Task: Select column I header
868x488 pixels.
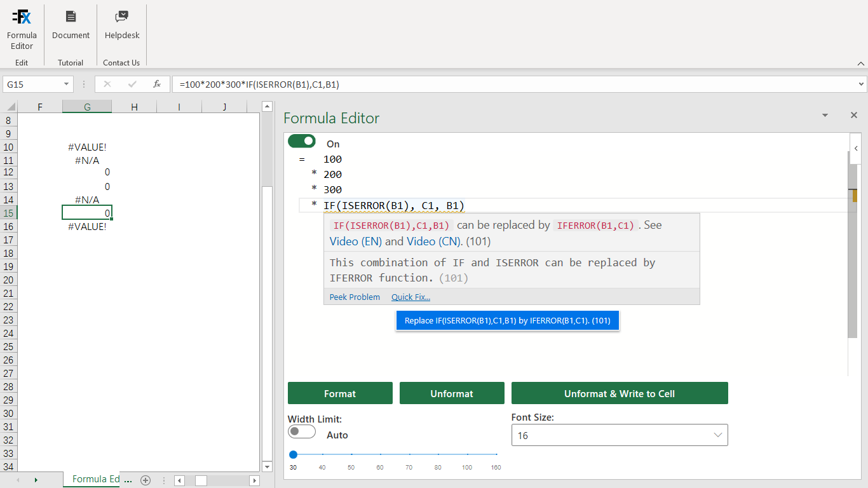Action: tap(179, 107)
